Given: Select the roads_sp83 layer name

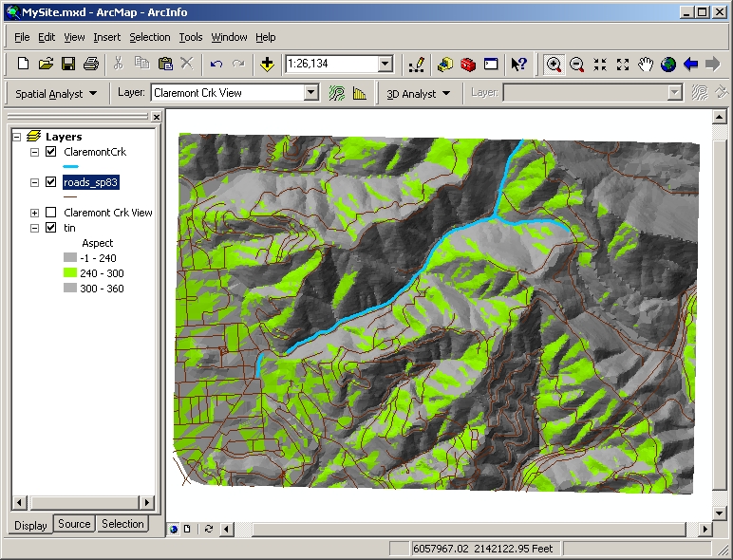Looking at the screenshot, I should click(x=91, y=182).
